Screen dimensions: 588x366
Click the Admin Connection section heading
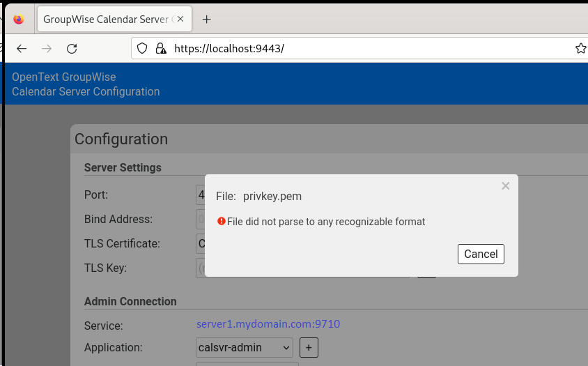click(x=130, y=301)
